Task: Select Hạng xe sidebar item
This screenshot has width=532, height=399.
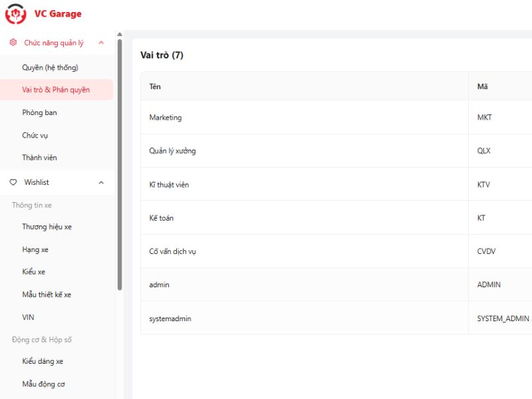Action: tap(35, 249)
